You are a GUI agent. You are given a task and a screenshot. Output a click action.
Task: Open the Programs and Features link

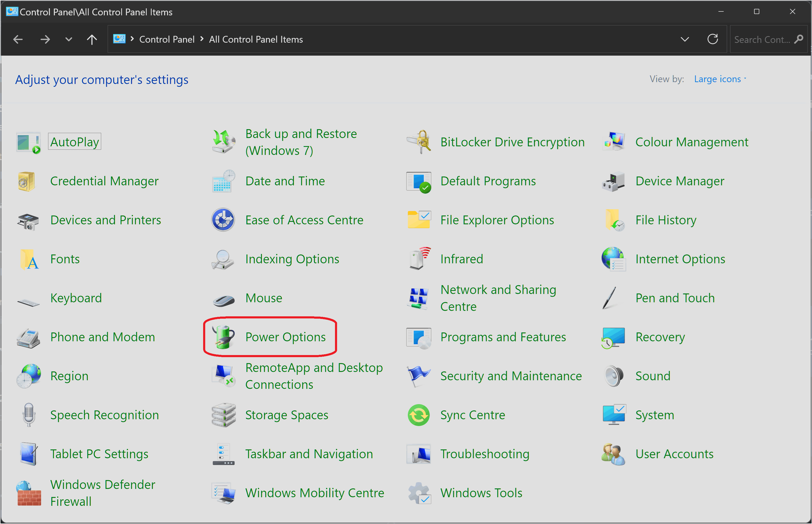point(503,337)
